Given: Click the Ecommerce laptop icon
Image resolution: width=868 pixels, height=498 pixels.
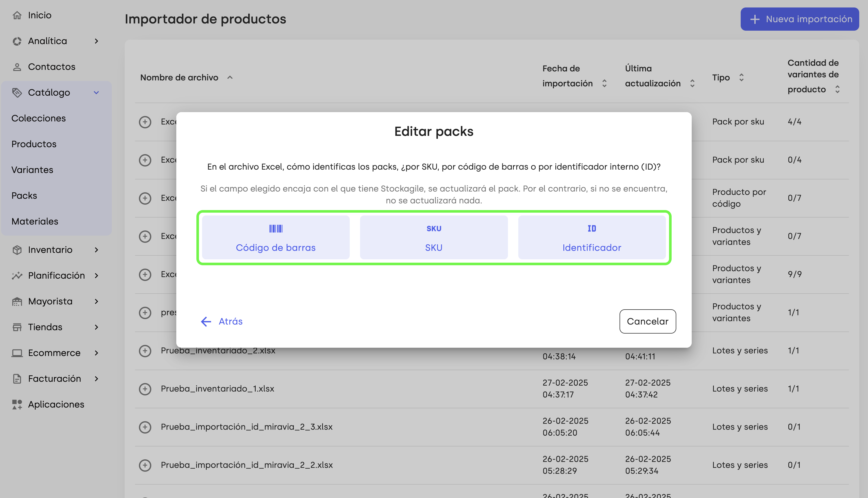Looking at the screenshot, I should click(17, 353).
